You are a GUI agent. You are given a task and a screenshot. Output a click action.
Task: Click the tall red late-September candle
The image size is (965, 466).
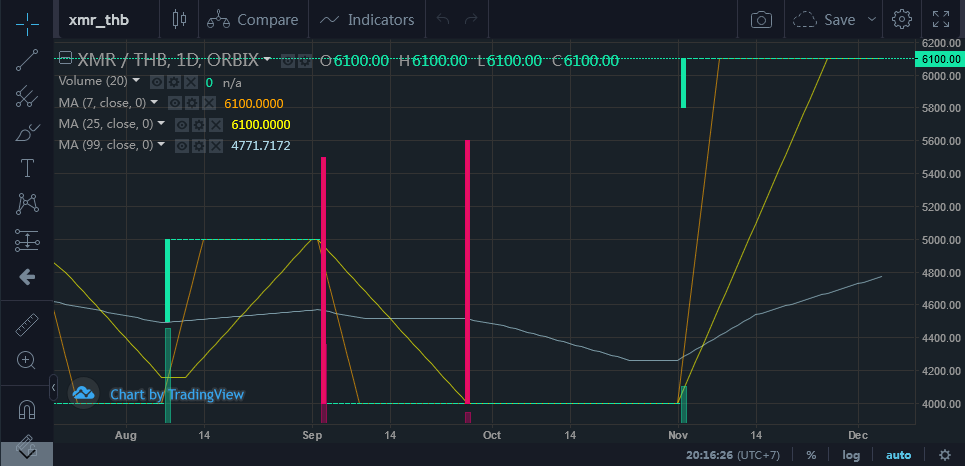[468, 271]
